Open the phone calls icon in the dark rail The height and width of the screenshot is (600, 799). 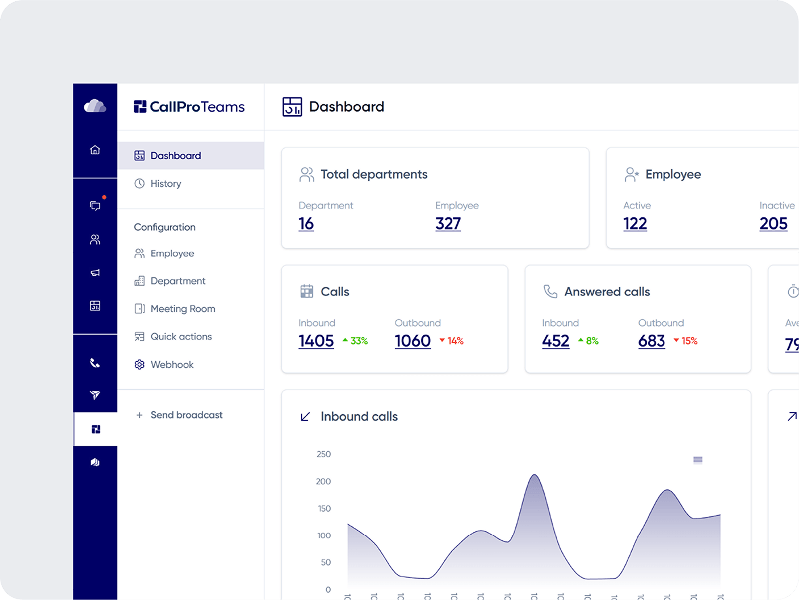point(95,363)
